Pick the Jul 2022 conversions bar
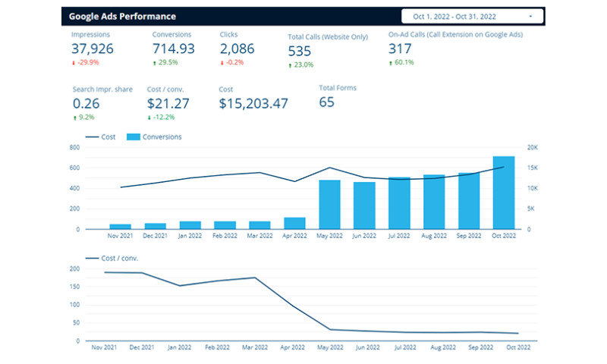Screen dimensions: 607x364 tap(399, 203)
